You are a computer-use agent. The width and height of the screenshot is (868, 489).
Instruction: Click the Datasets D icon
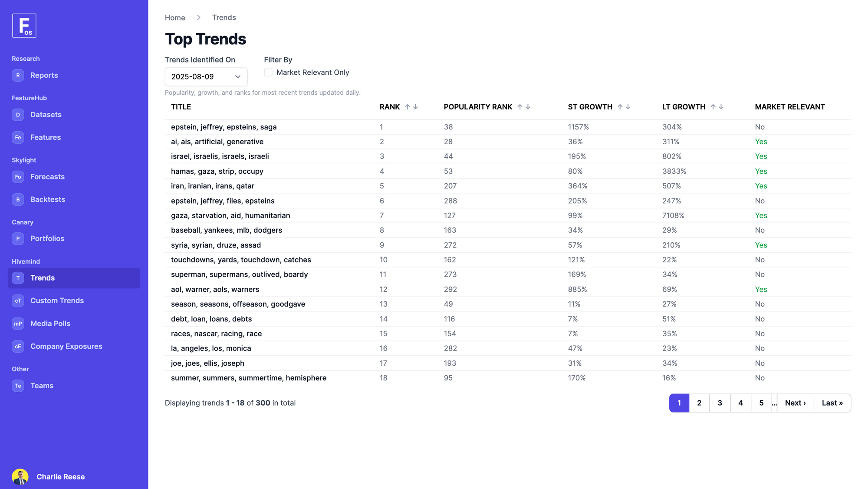18,115
